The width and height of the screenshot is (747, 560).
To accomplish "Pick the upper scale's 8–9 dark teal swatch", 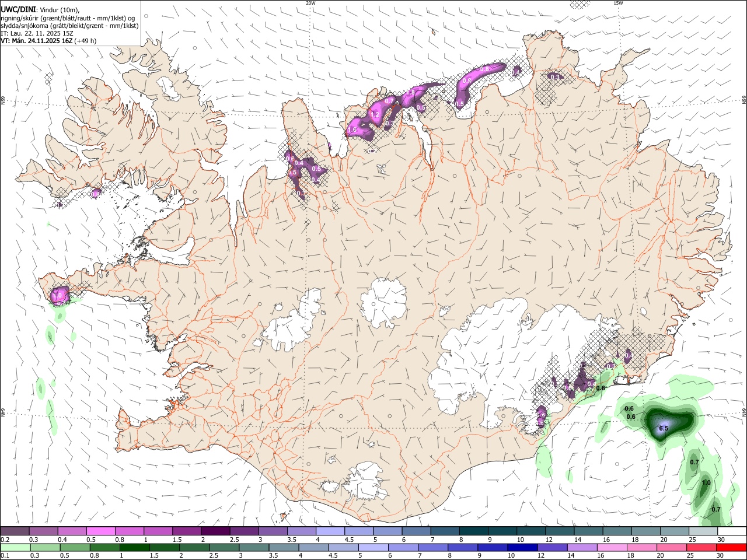I will tap(473, 531).
